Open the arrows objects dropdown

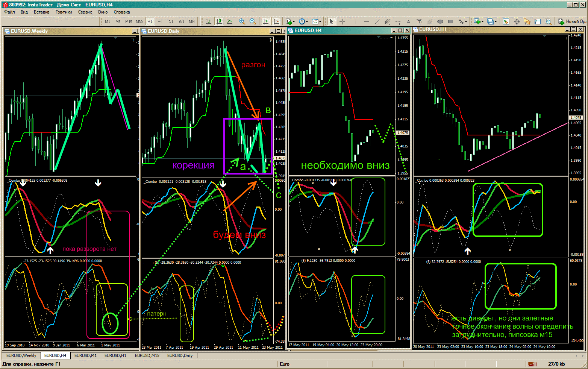click(x=463, y=21)
